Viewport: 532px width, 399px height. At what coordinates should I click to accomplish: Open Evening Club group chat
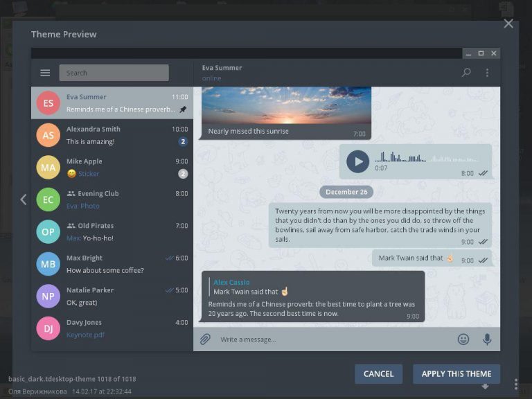coord(112,199)
